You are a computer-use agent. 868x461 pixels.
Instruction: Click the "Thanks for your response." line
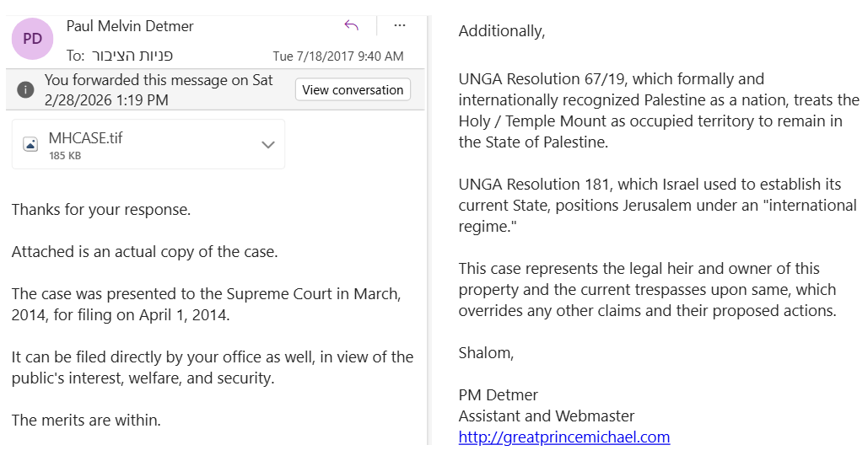pyautogui.click(x=101, y=210)
